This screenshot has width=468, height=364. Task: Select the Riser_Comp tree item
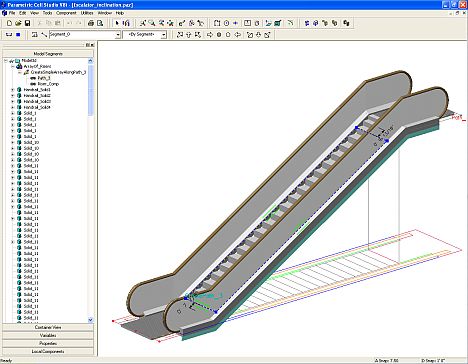pyautogui.click(x=48, y=84)
